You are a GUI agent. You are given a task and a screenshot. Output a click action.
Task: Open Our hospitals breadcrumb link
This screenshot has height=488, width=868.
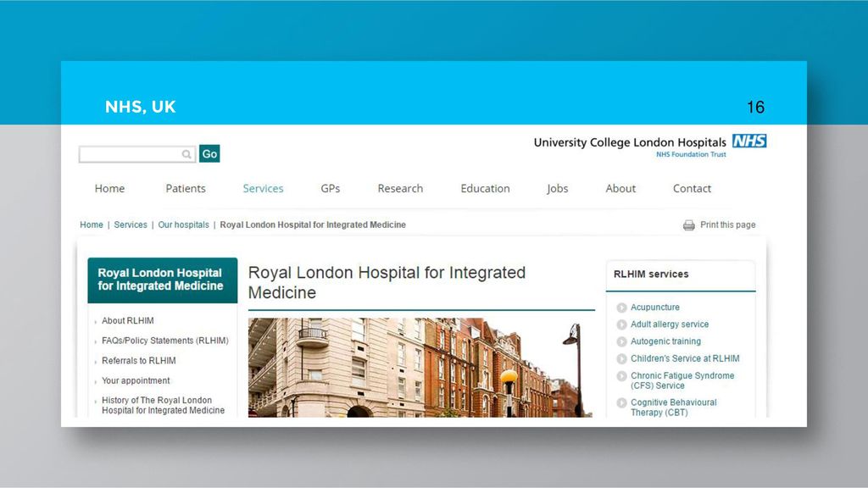pos(183,225)
